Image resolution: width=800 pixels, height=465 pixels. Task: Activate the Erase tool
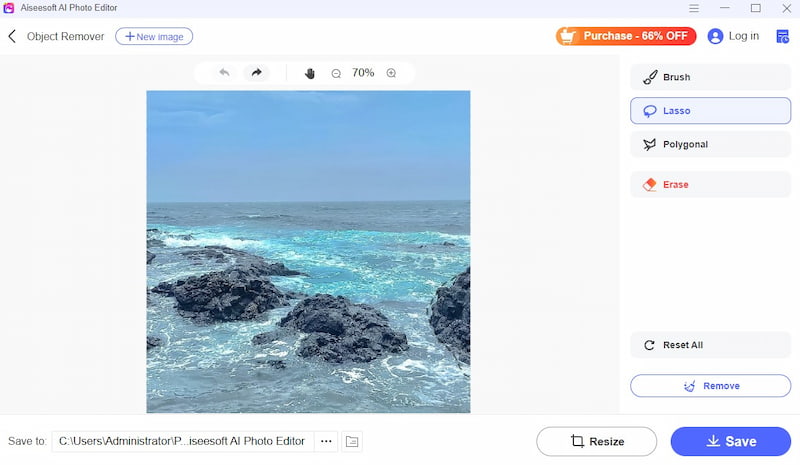tap(710, 184)
